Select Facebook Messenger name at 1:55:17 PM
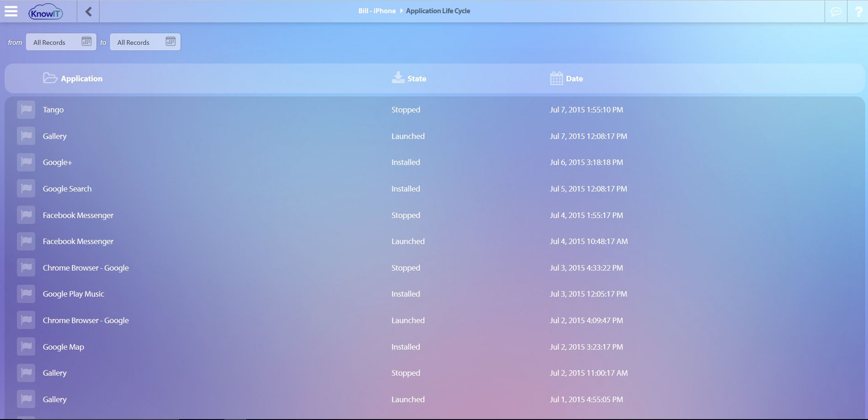 [78, 215]
